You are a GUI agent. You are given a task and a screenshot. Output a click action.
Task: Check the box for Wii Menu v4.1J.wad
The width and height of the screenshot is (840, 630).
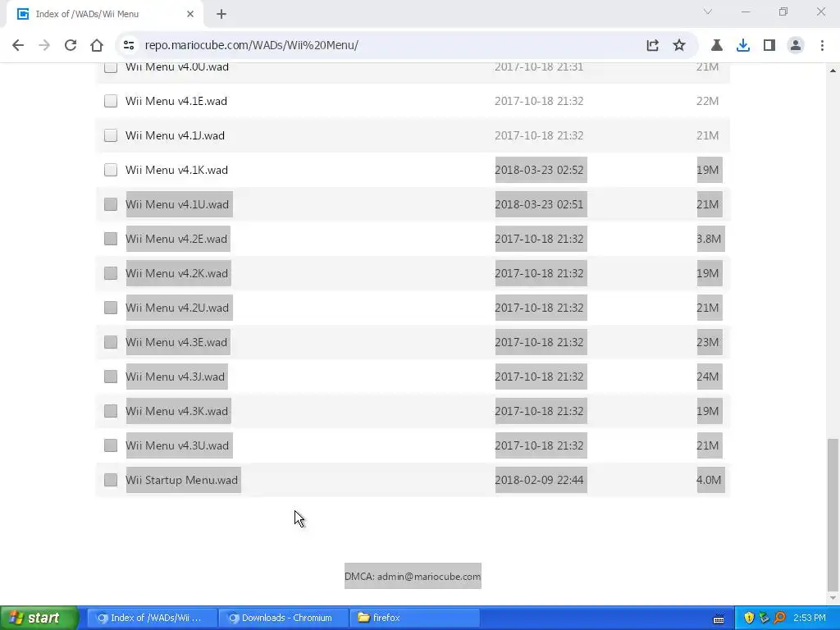click(111, 135)
